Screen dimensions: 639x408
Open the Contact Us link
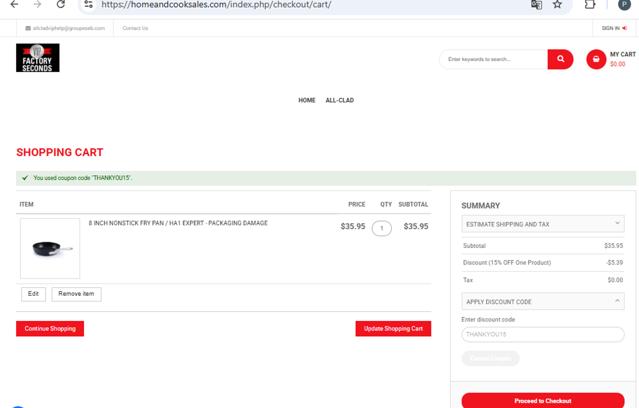(x=135, y=28)
